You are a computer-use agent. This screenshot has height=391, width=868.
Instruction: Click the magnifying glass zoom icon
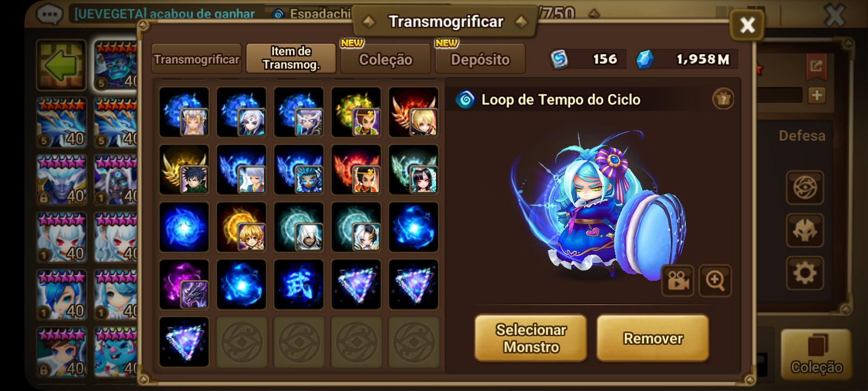[x=715, y=280]
